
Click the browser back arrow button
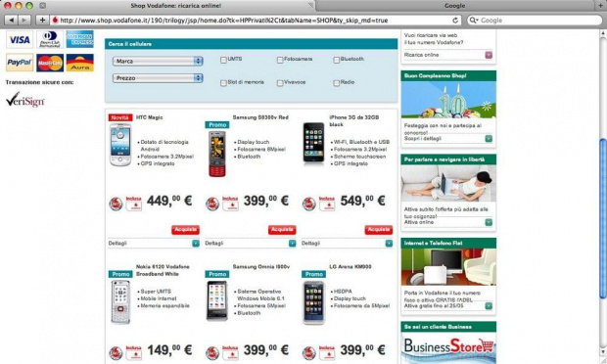[x=12, y=21]
